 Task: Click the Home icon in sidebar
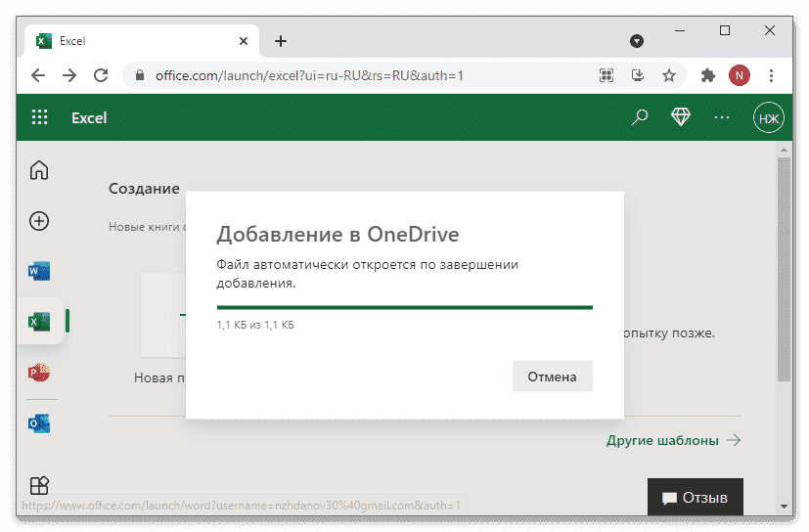tap(39, 170)
